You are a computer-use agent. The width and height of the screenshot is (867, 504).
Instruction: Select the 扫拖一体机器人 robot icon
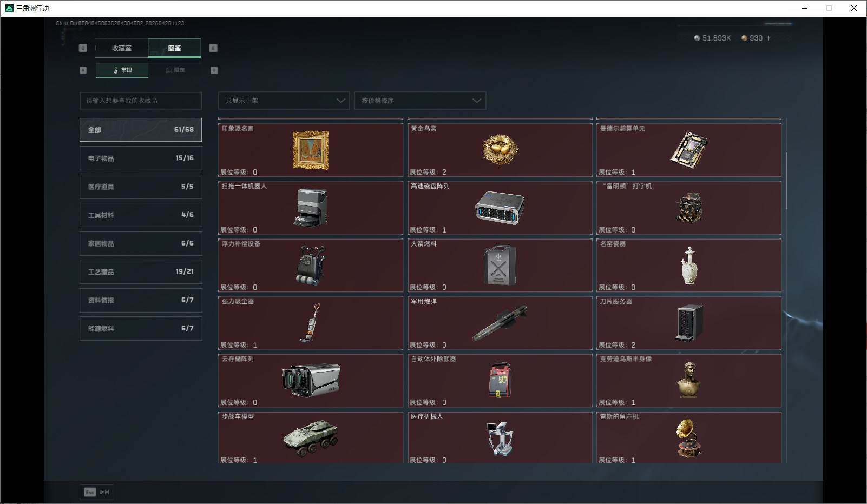[x=311, y=207]
